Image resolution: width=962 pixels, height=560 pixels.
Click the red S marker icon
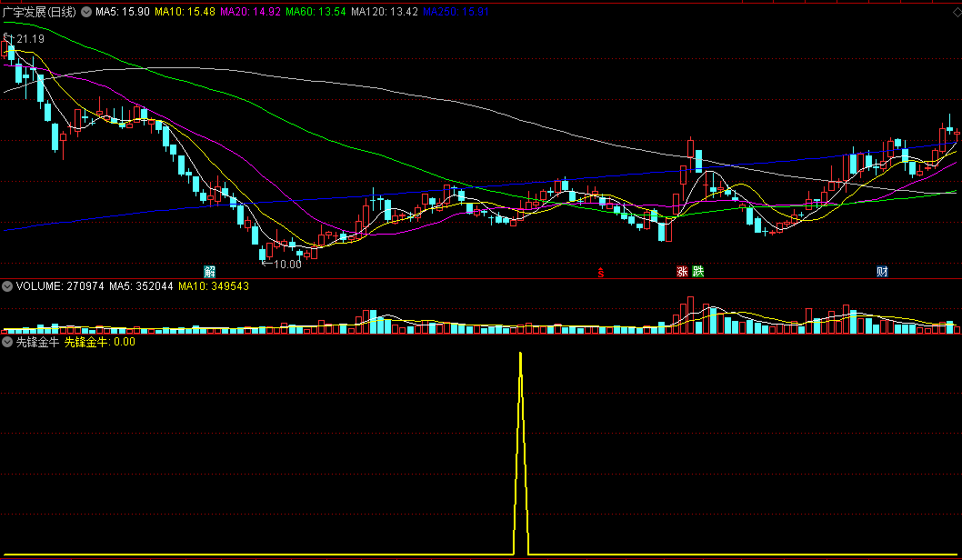601,273
